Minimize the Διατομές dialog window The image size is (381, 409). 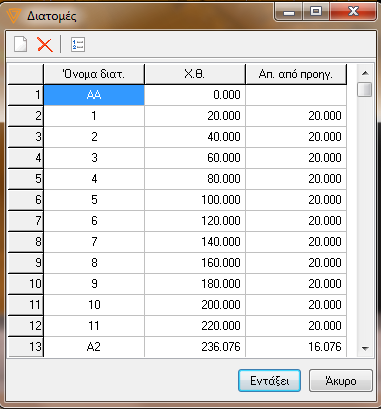[289, 12]
